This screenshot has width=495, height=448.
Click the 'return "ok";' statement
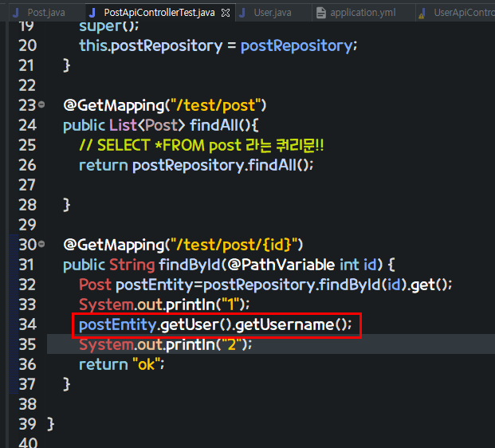point(121,364)
